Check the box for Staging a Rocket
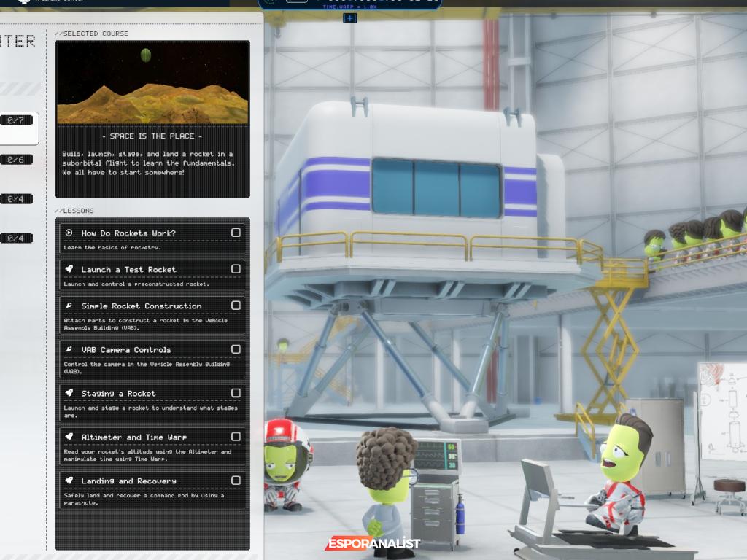Image resolution: width=747 pixels, height=560 pixels. (x=236, y=393)
